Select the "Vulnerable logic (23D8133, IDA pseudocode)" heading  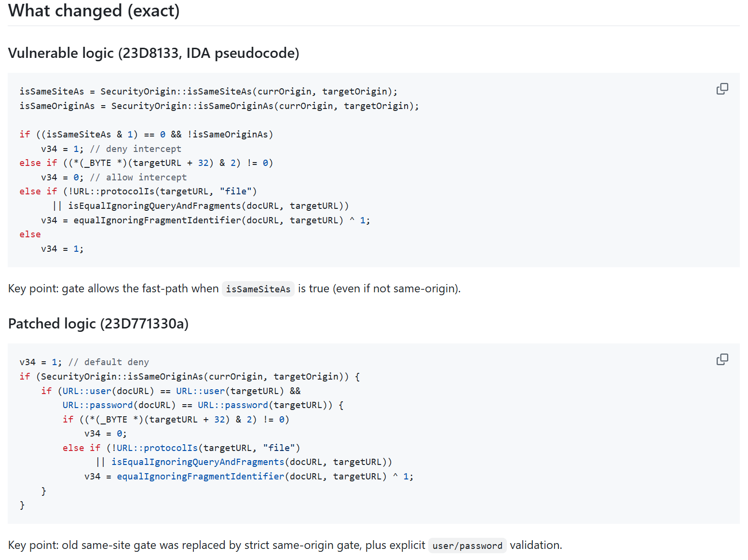tap(153, 53)
